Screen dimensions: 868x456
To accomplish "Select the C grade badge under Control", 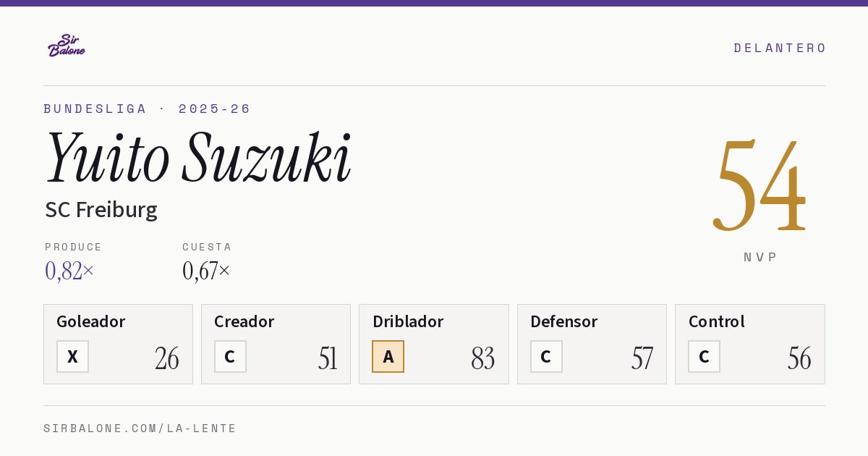I will 704,356.
